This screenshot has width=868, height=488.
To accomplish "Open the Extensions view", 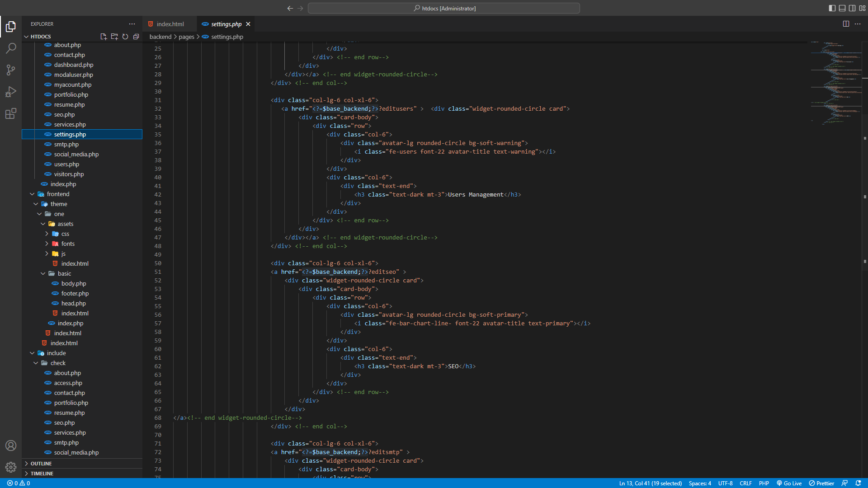I will (11, 113).
